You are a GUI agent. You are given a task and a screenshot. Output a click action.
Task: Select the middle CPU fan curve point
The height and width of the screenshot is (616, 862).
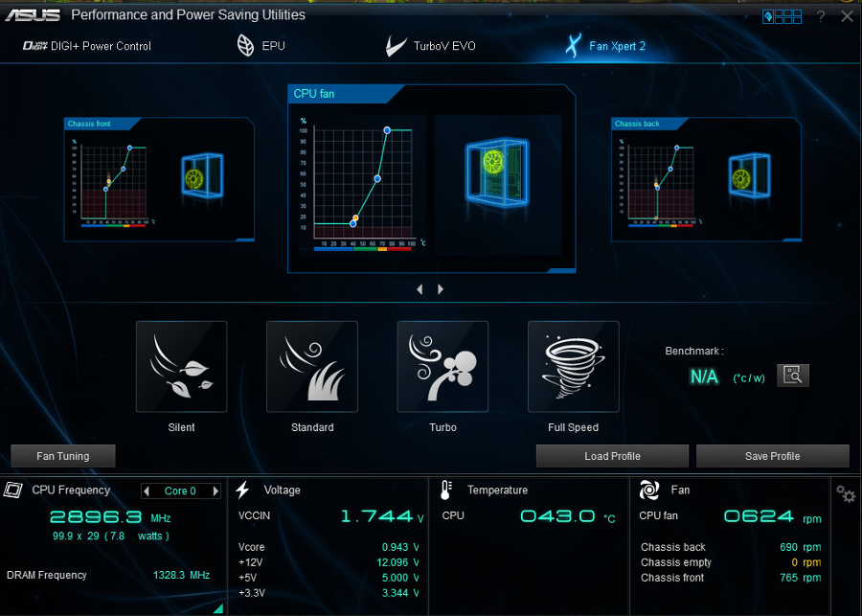(377, 179)
